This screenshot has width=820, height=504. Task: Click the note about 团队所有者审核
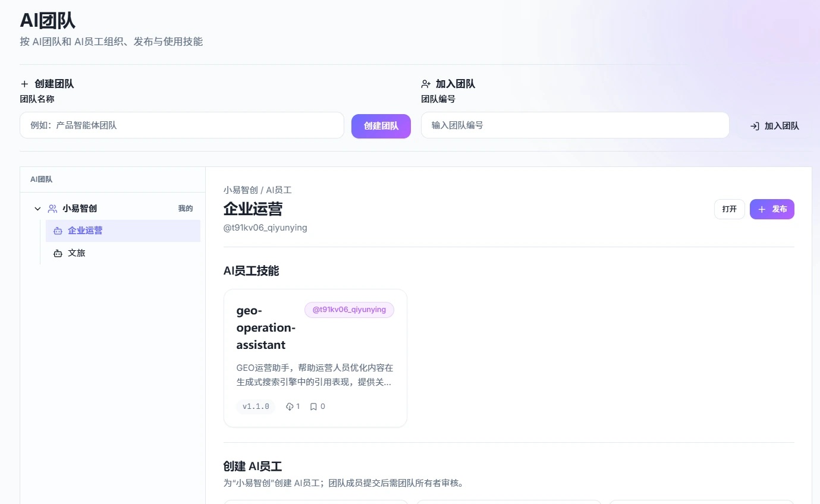(x=343, y=483)
